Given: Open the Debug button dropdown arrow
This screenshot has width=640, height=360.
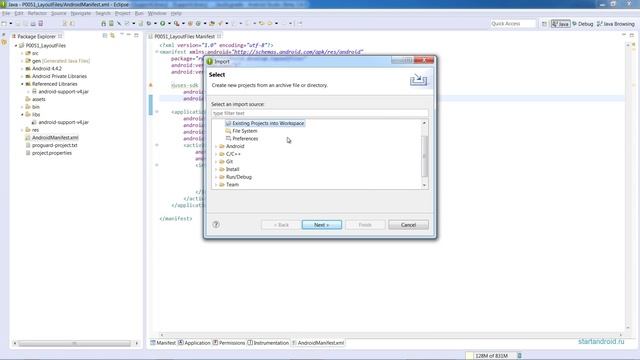Looking at the screenshot, I should (156, 24).
